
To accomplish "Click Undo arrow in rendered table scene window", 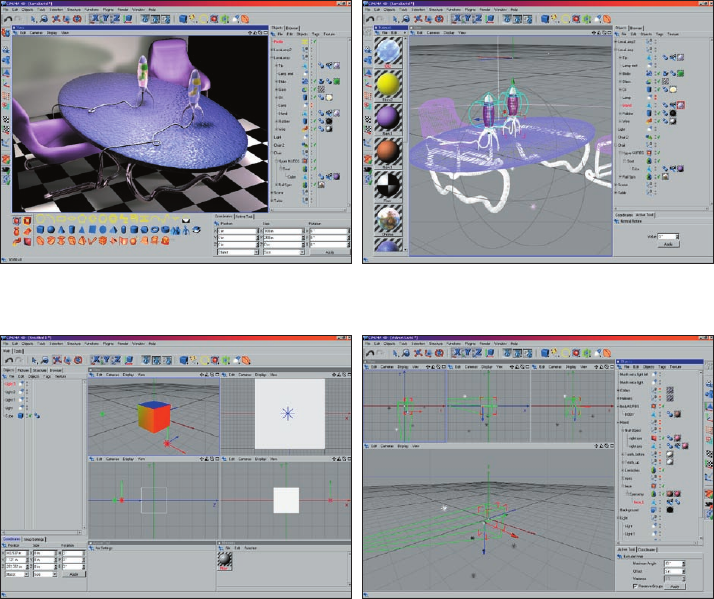I will 8,19.
